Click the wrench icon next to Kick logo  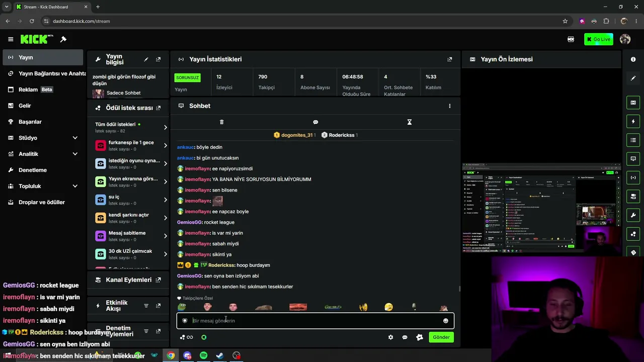(x=63, y=39)
